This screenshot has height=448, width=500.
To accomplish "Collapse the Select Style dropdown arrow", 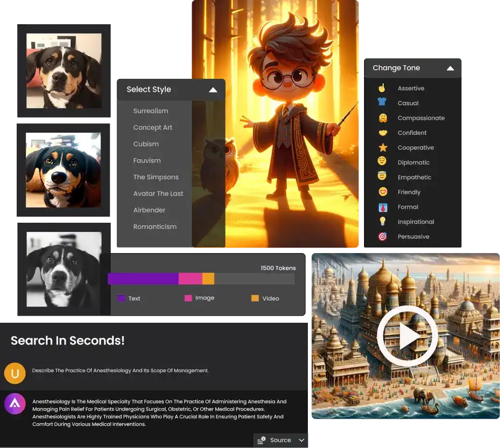I will click(x=213, y=90).
